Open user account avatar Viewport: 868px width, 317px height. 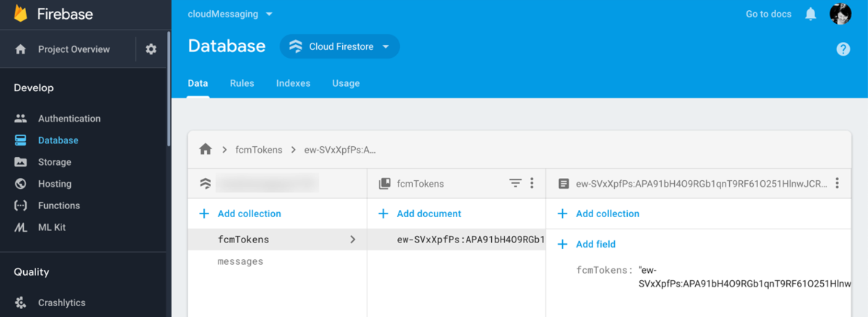pos(841,14)
